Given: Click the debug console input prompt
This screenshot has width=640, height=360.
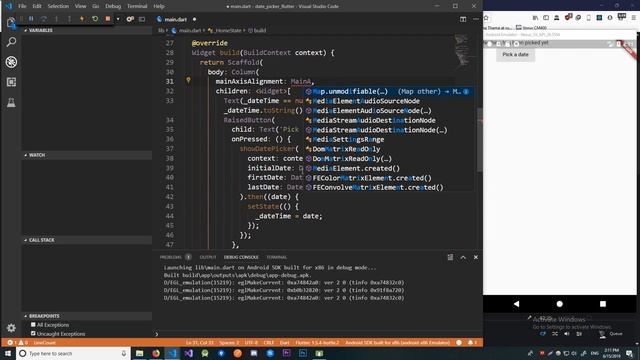Looking at the screenshot, I should pos(316,334).
